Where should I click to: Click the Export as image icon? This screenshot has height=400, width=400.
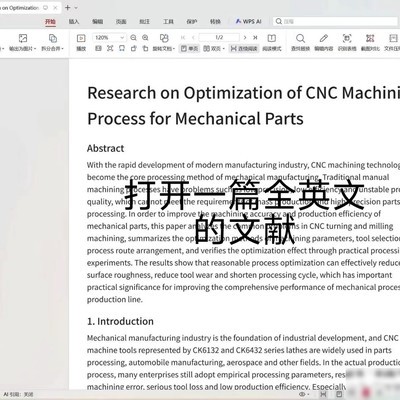[x=23, y=38]
